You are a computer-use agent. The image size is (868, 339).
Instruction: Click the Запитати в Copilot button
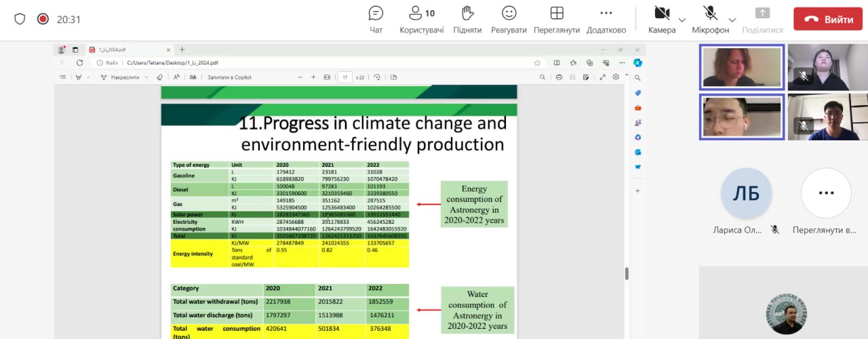pos(229,77)
